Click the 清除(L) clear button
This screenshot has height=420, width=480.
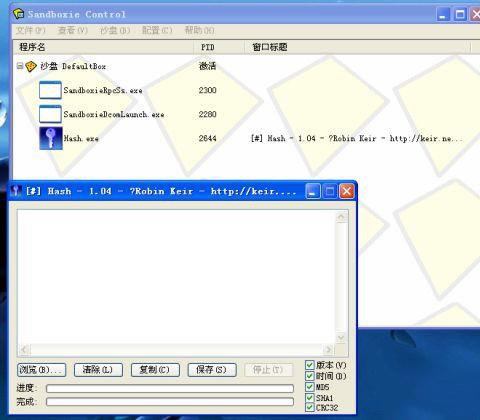(98, 370)
